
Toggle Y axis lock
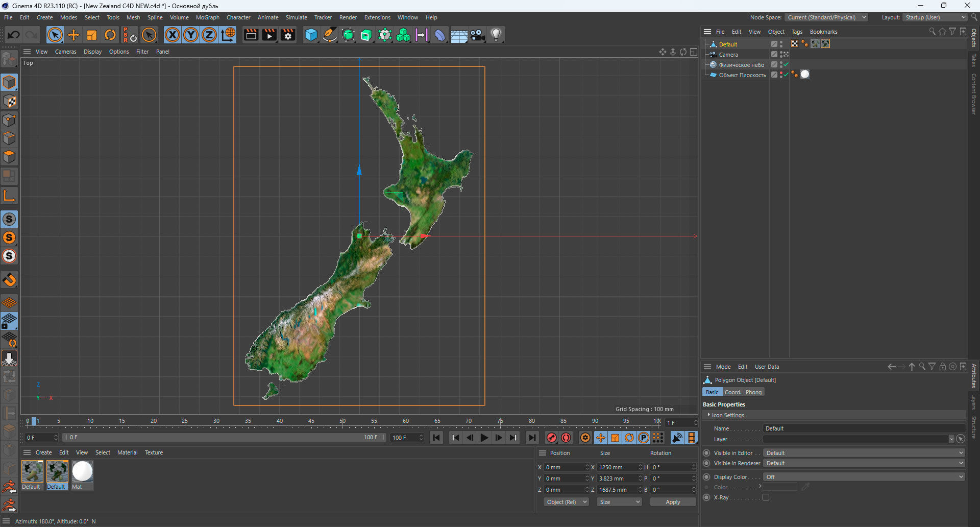click(x=191, y=35)
